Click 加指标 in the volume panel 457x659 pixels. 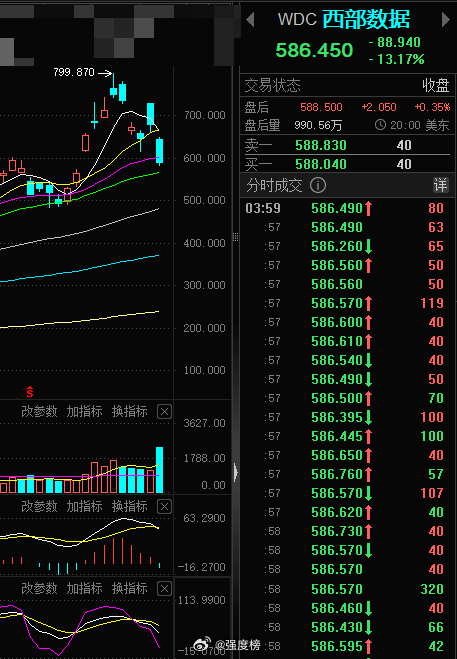pos(84,411)
